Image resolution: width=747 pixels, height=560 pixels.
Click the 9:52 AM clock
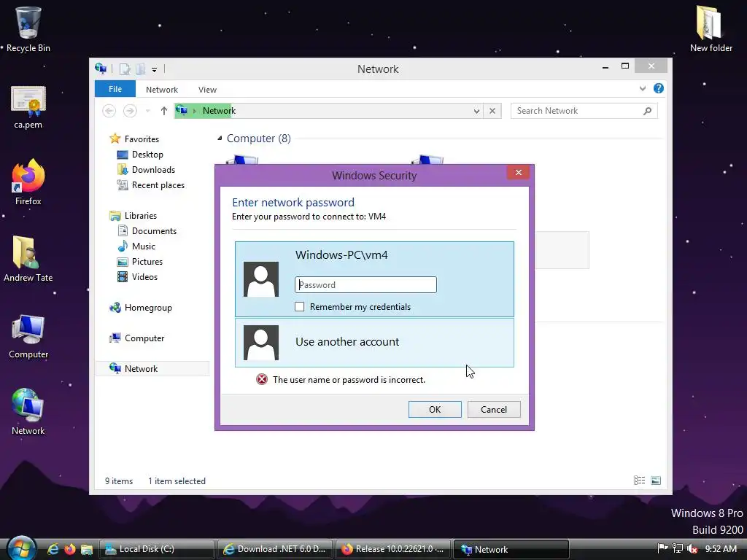tap(721, 548)
